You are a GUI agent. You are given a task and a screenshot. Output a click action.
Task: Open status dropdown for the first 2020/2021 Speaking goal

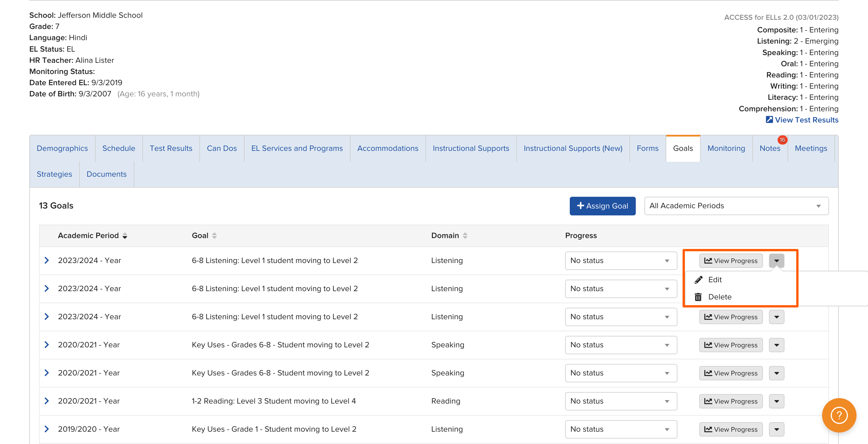coord(621,345)
